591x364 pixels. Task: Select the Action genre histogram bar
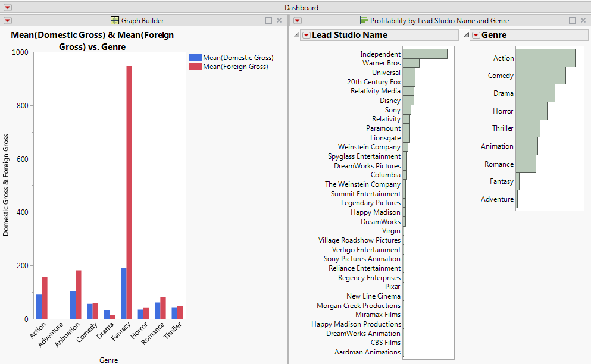coord(545,58)
